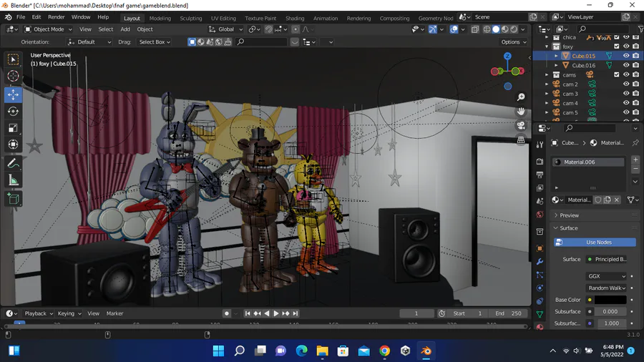Click the Subsurface 0.000 value slider
Screen dimensions: 644x362
click(x=610, y=312)
